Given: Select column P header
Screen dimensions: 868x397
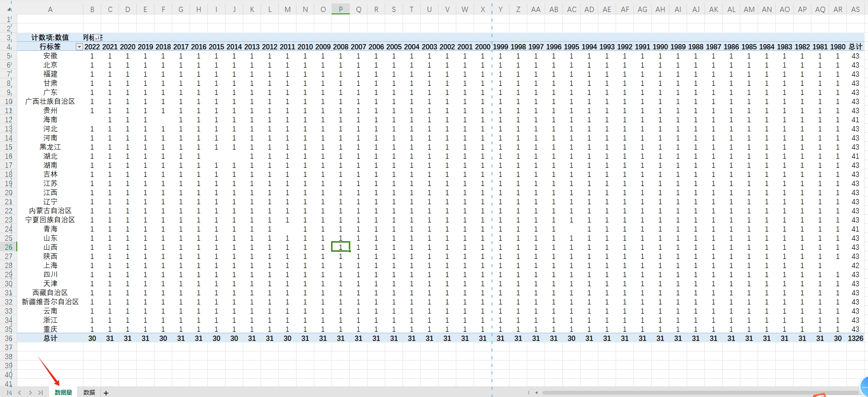Looking at the screenshot, I should (x=341, y=9).
